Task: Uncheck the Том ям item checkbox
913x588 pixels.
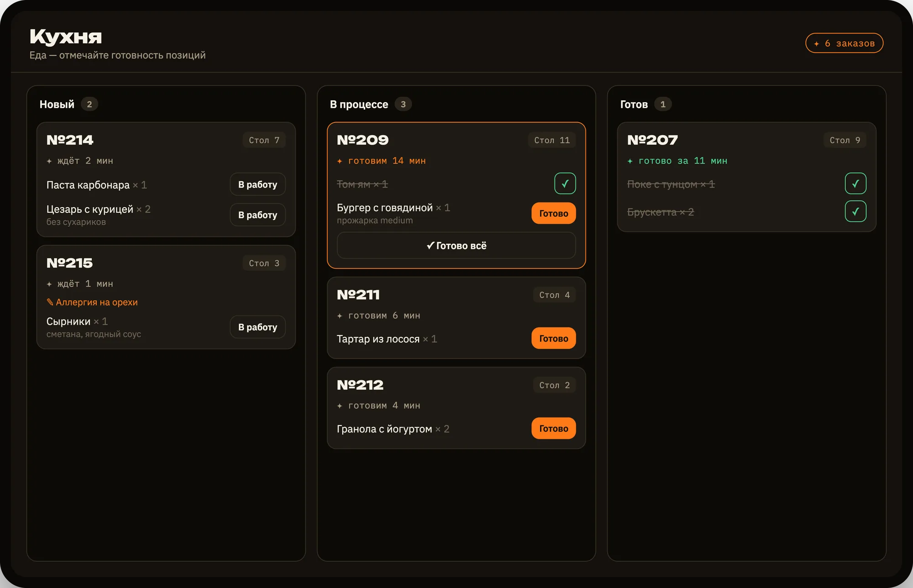Action: click(565, 184)
